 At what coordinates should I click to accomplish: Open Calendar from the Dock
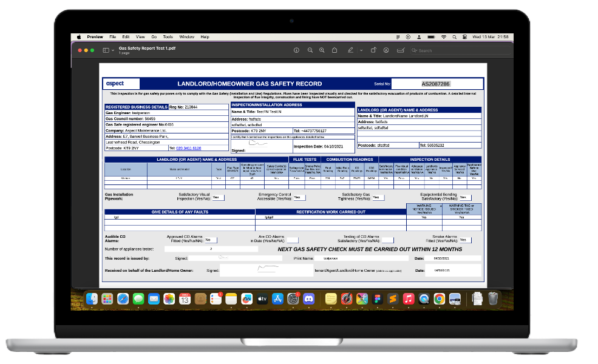point(185,299)
